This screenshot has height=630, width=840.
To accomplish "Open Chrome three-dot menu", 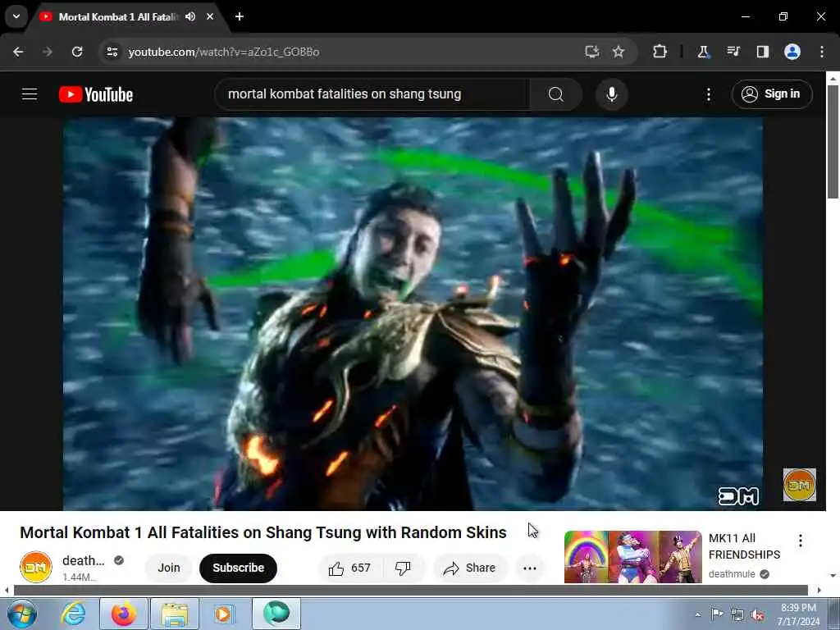I will [x=822, y=52].
